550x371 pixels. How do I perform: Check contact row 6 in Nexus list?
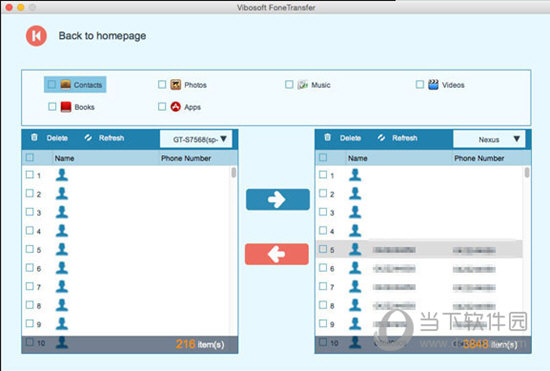tap(323, 268)
